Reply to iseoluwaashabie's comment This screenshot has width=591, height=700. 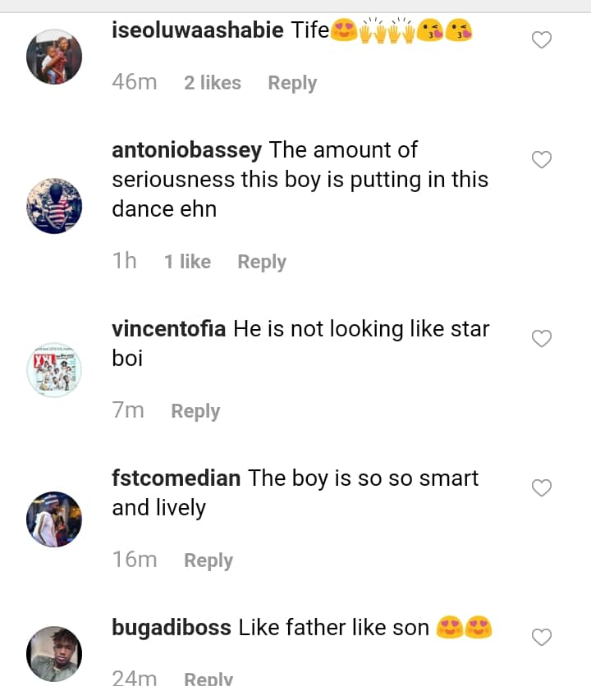pyautogui.click(x=292, y=83)
